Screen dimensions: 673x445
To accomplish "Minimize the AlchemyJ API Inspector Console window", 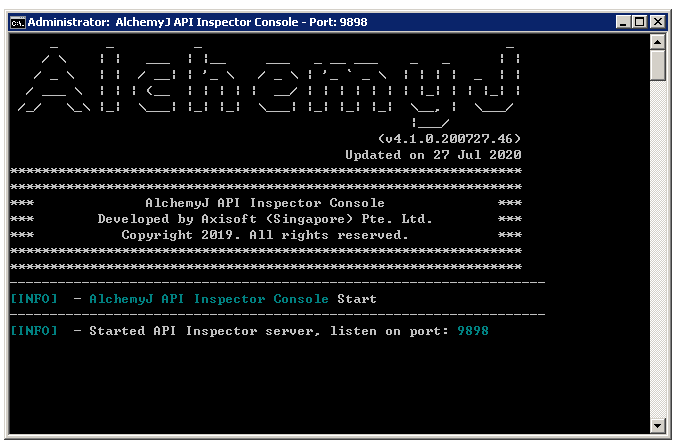I will click(623, 22).
